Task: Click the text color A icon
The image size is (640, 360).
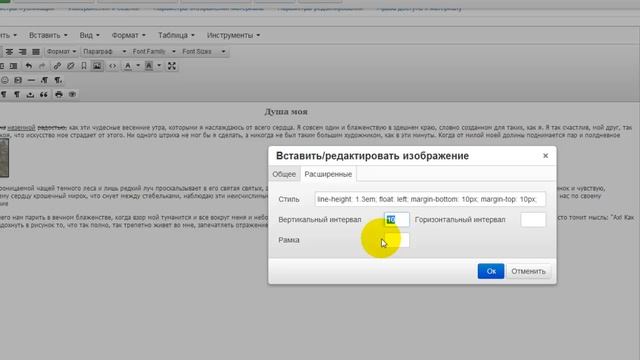Action: pyautogui.click(x=128, y=66)
